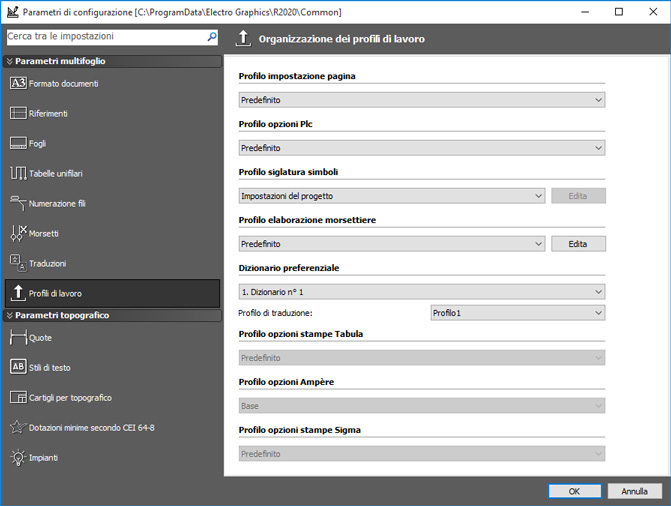This screenshot has width=671, height=506.
Task: Confirm with the OK button
Action: click(575, 491)
